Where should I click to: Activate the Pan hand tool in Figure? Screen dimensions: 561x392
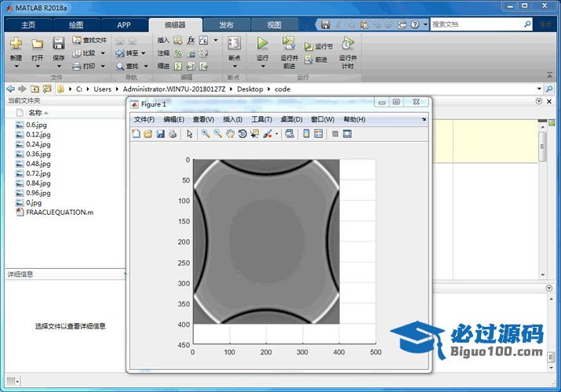point(230,134)
